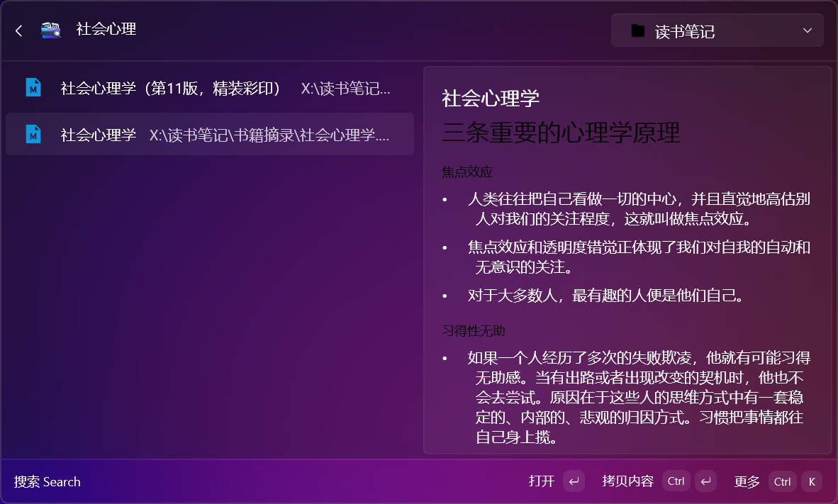Click the 打开 action
Image resolution: width=838 pixels, height=504 pixels.
(x=542, y=481)
